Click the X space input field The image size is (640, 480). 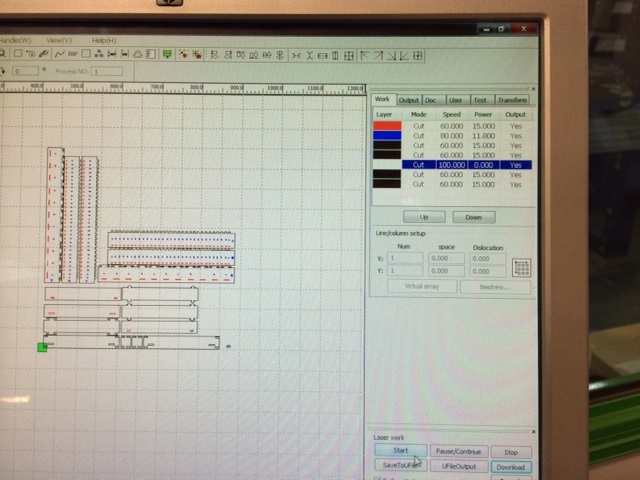pyautogui.click(x=447, y=258)
